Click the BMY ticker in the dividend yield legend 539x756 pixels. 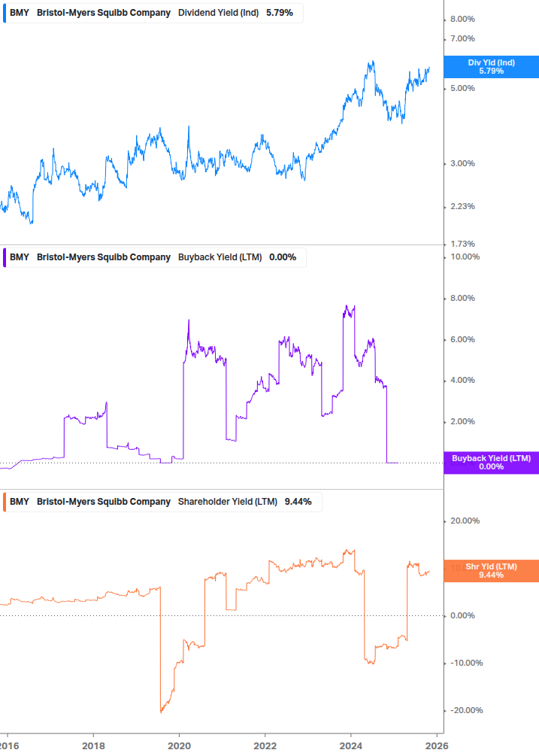(x=20, y=13)
